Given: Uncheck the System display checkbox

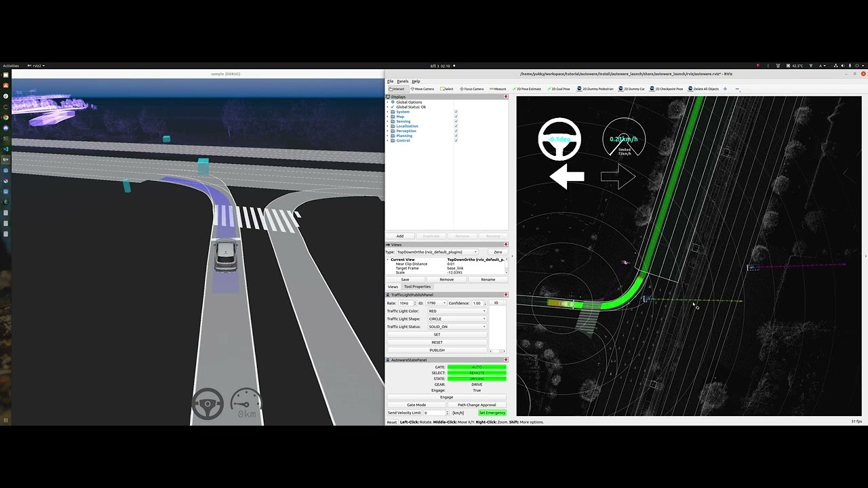Looking at the screenshot, I should pos(456,112).
